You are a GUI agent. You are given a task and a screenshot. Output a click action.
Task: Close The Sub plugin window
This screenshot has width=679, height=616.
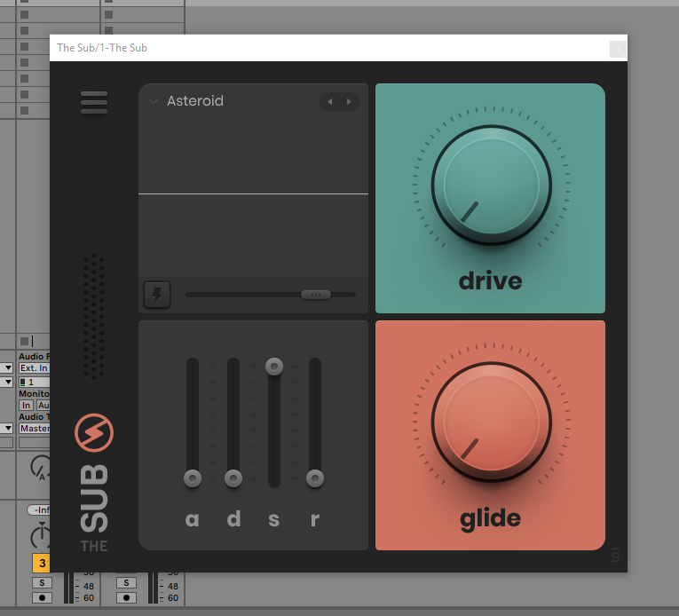(618, 49)
